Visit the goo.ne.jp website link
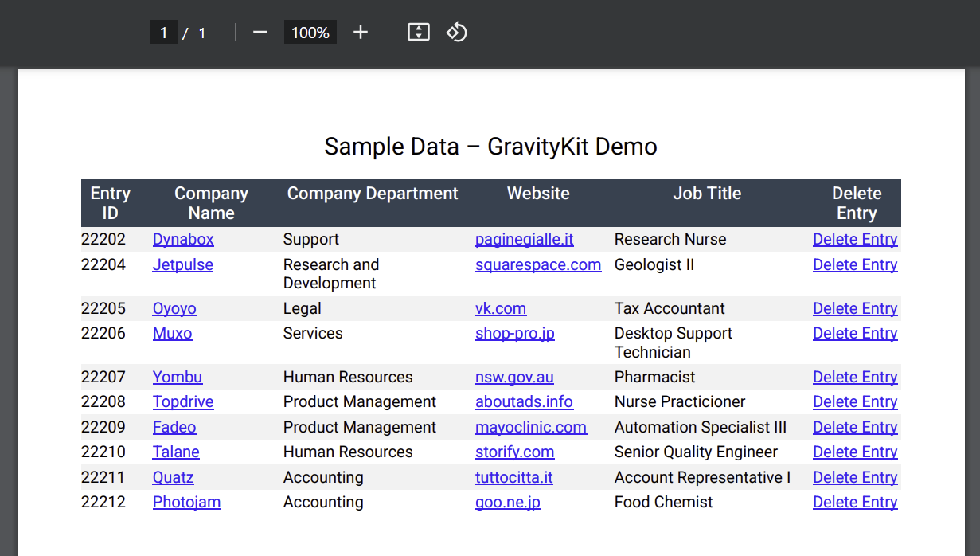 click(x=508, y=503)
